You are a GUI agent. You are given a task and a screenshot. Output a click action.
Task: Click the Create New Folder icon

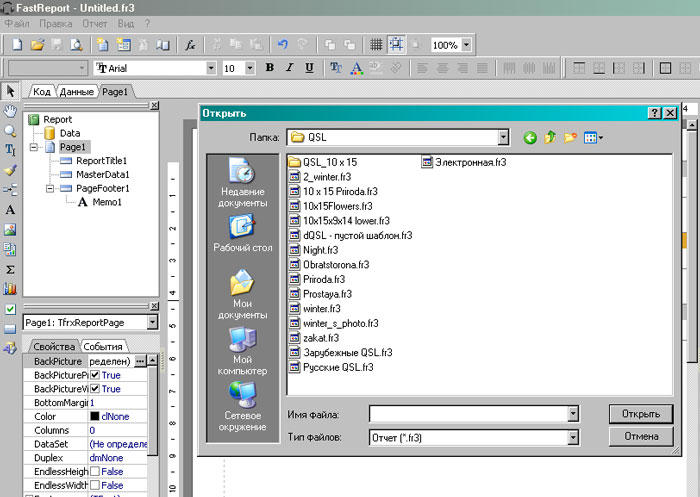tap(570, 138)
